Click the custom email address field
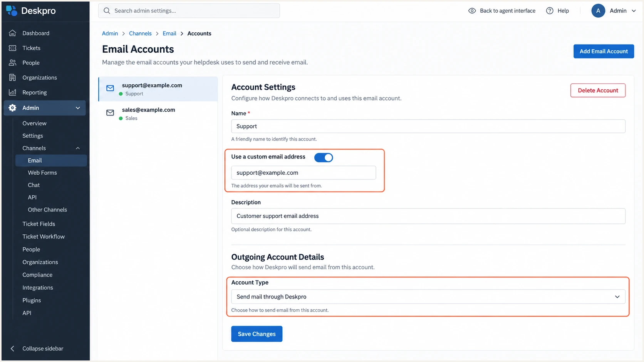The height and width of the screenshot is (362, 644). (304, 173)
